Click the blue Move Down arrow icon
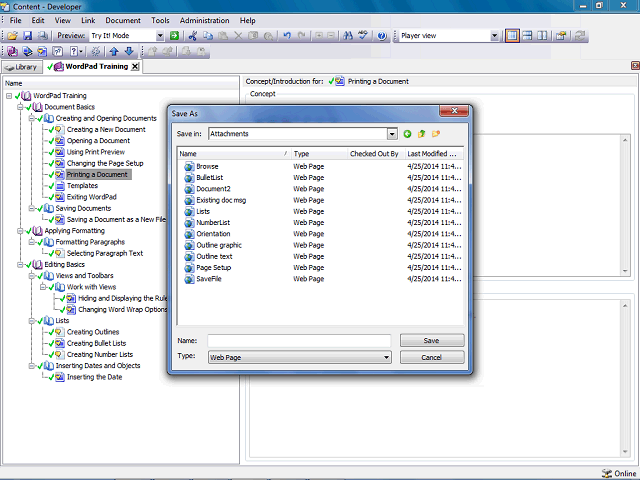 pos(129,51)
